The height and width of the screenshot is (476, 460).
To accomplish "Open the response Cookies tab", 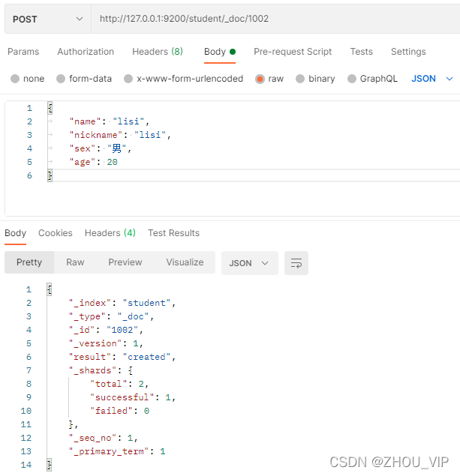I will click(x=56, y=233).
